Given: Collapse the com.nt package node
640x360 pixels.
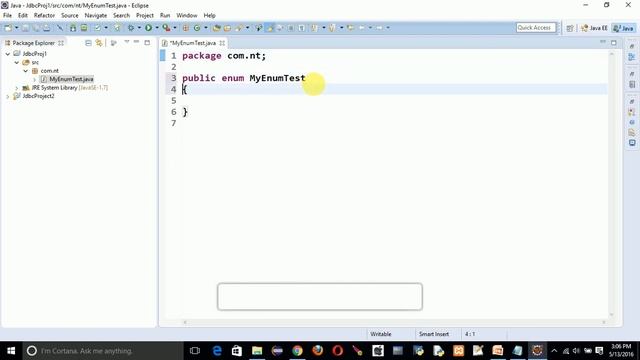Looking at the screenshot, I should click(x=26, y=71).
